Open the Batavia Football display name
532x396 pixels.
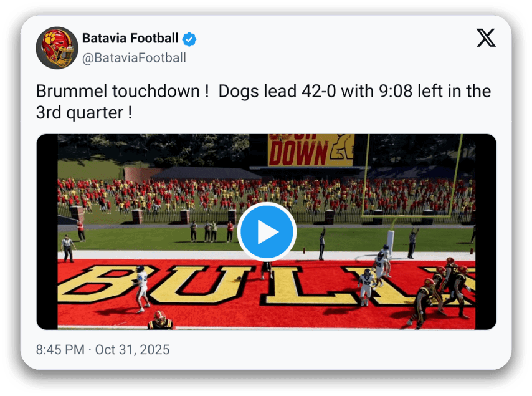pos(130,39)
